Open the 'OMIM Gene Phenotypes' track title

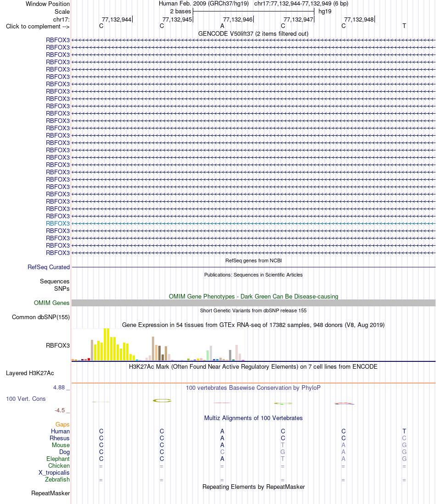[253, 296]
